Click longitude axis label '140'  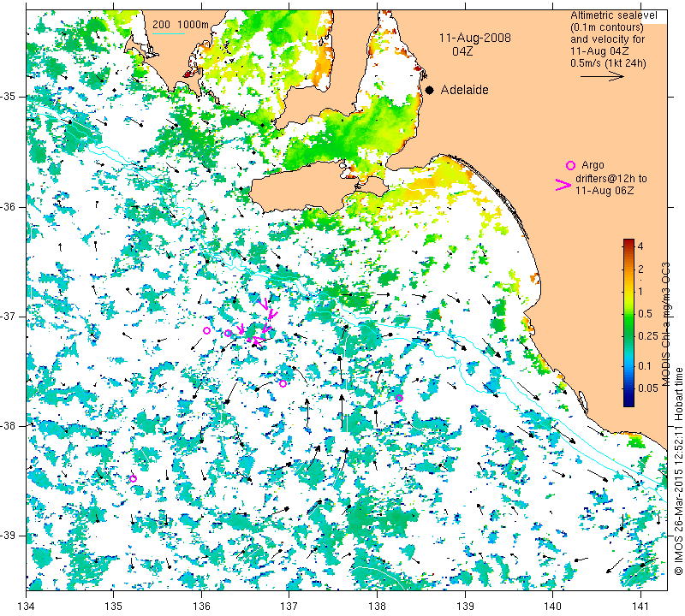(x=552, y=607)
